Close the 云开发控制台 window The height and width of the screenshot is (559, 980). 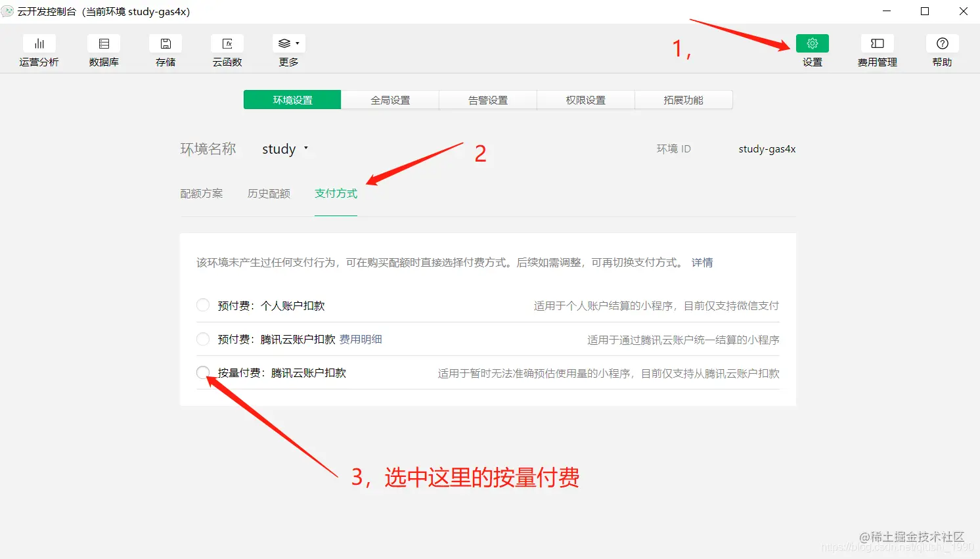964,11
